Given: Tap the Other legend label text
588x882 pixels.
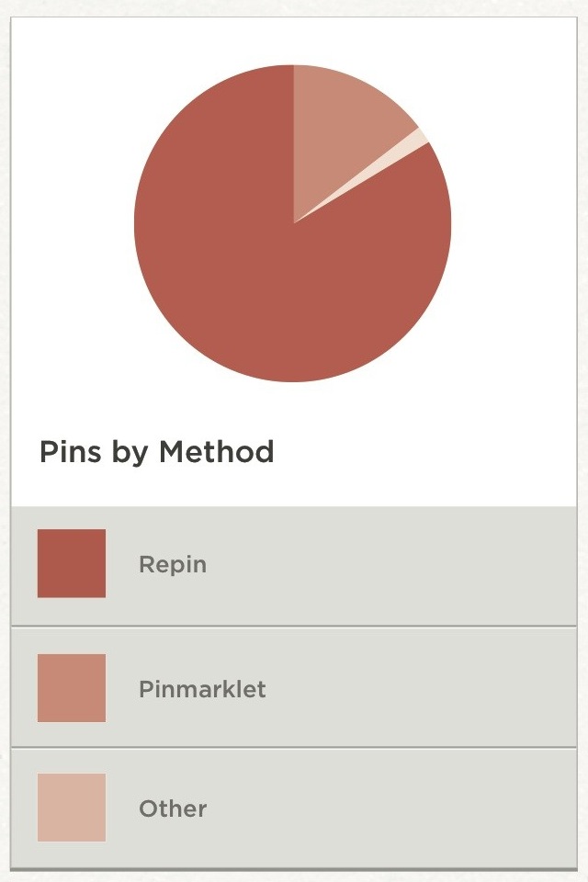Looking at the screenshot, I should click(x=173, y=808).
